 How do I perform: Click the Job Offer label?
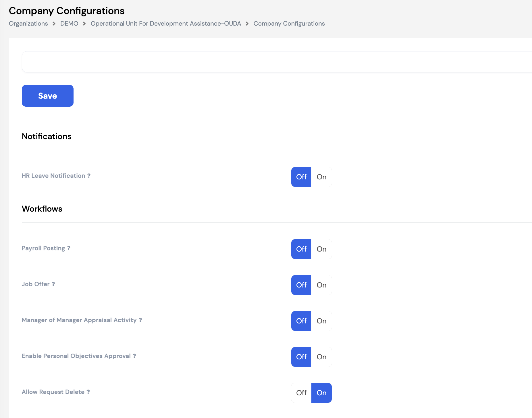pos(36,284)
